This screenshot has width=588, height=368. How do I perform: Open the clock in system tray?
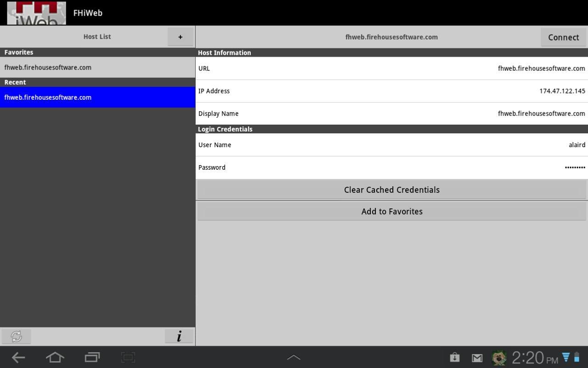click(x=535, y=357)
